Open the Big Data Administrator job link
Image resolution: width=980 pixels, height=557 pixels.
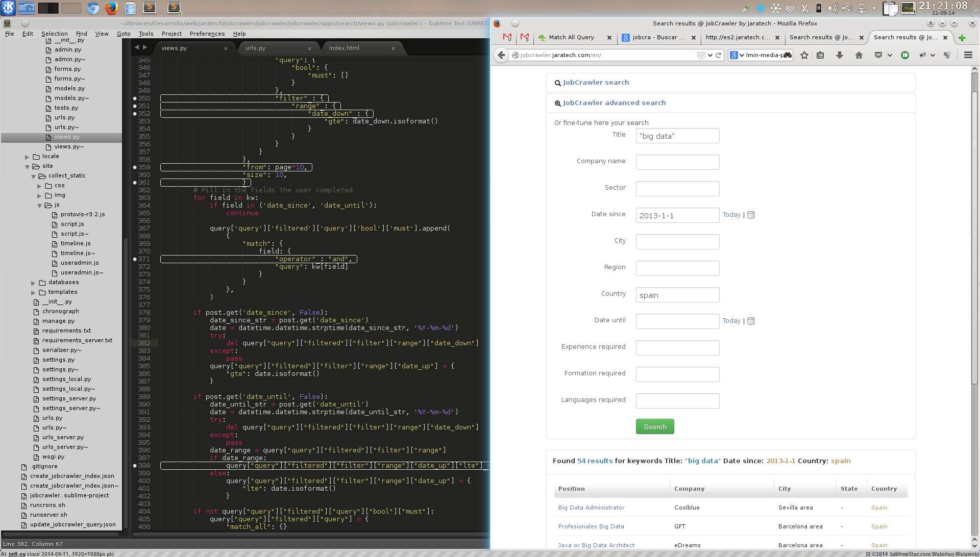tap(591, 508)
